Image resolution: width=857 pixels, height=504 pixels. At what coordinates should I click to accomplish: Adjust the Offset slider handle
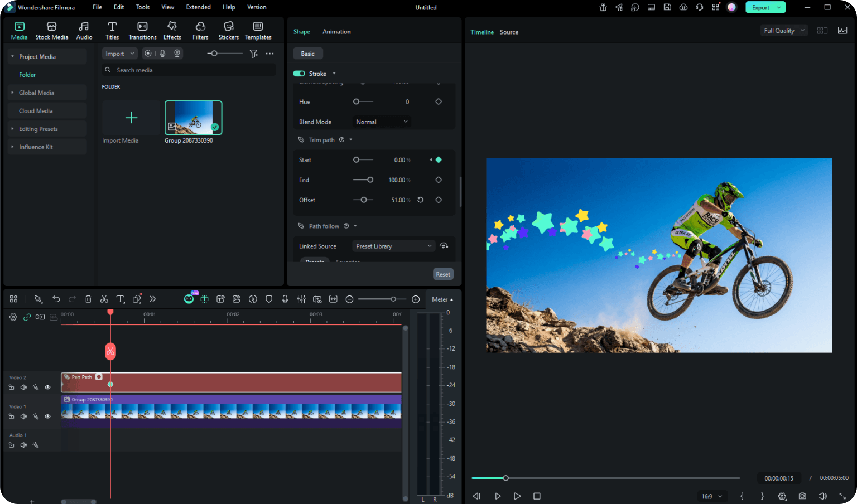tap(364, 200)
